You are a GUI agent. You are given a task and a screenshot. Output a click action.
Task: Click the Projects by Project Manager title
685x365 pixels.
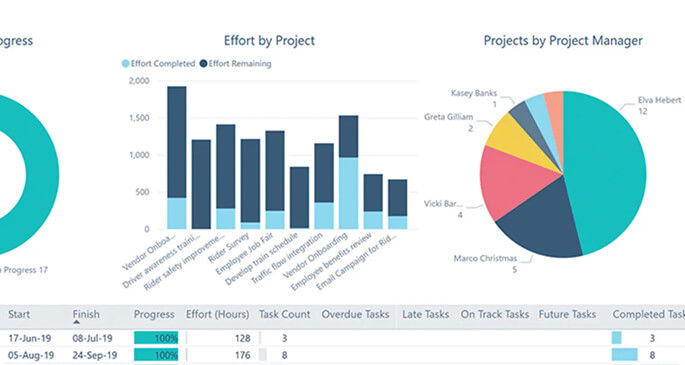click(563, 41)
